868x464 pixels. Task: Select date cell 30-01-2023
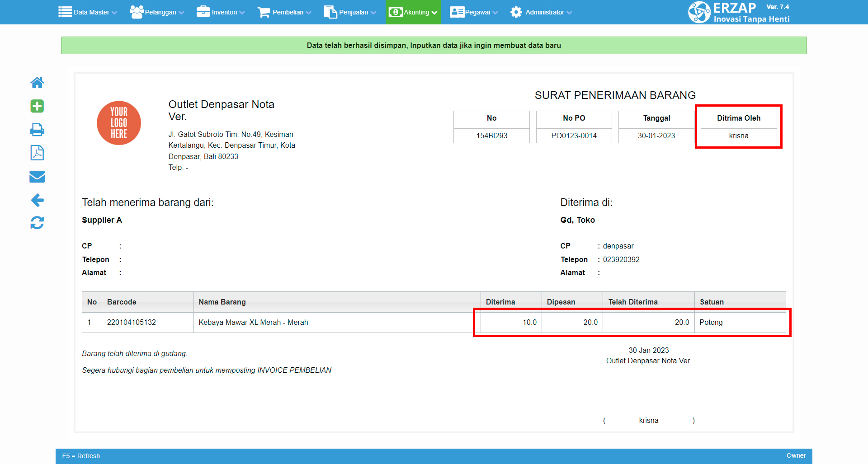click(x=656, y=136)
